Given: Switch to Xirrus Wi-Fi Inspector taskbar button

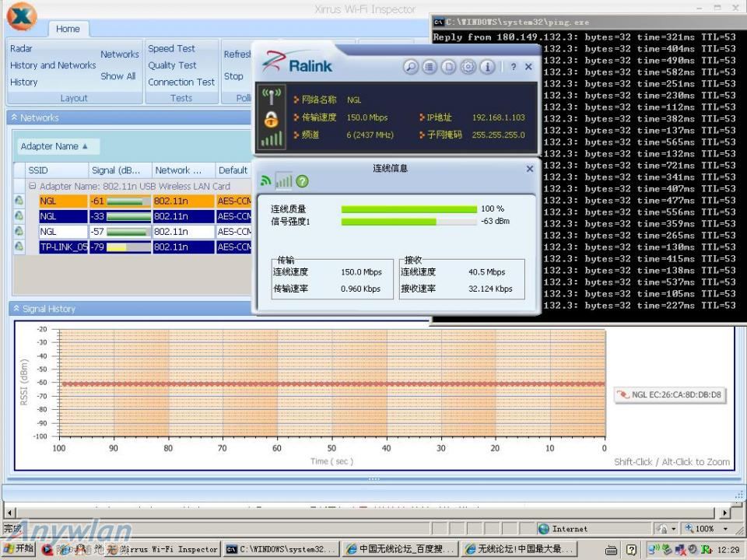Looking at the screenshot, I should click(x=163, y=550).
